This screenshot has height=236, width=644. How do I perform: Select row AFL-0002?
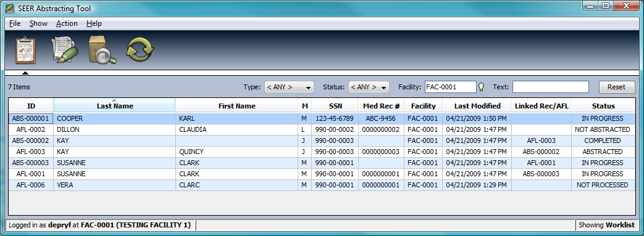click(x=322, y=129)
